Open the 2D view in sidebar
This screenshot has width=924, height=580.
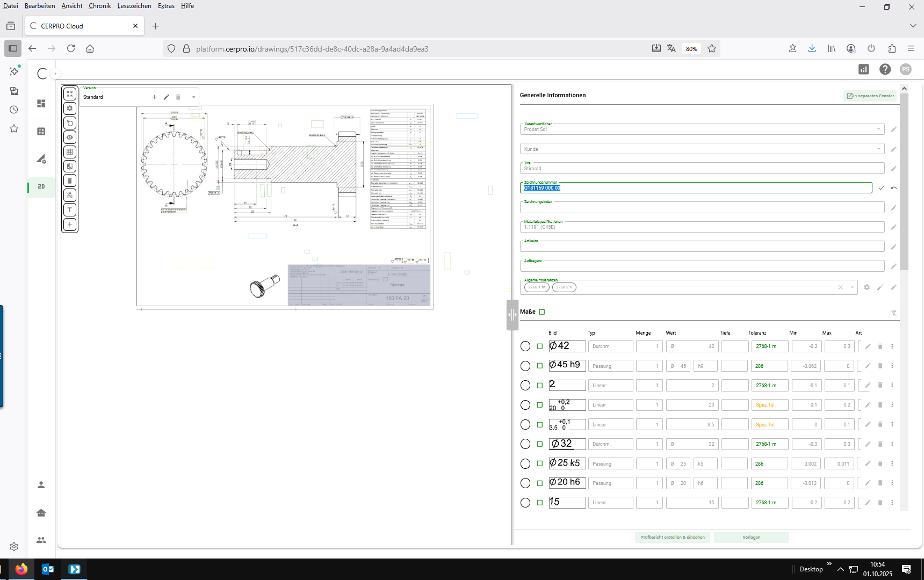41,187
